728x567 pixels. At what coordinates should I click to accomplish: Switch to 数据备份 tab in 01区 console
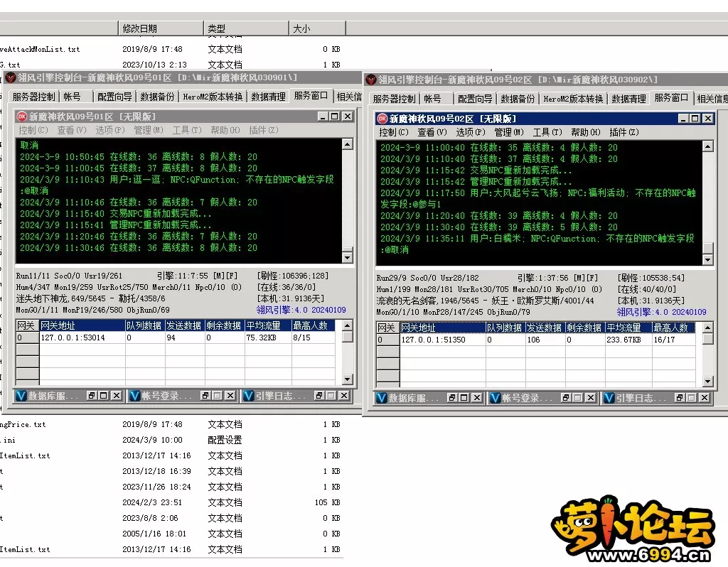coord(157,97)
